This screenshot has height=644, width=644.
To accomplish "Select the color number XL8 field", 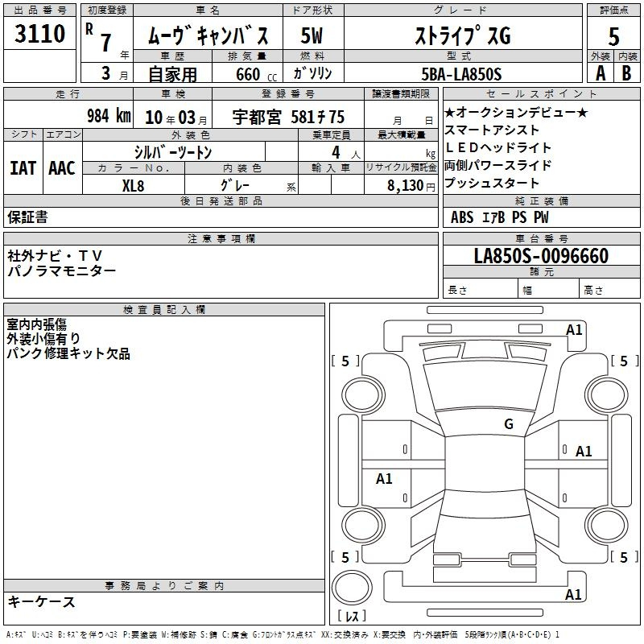I will [134, 184].
